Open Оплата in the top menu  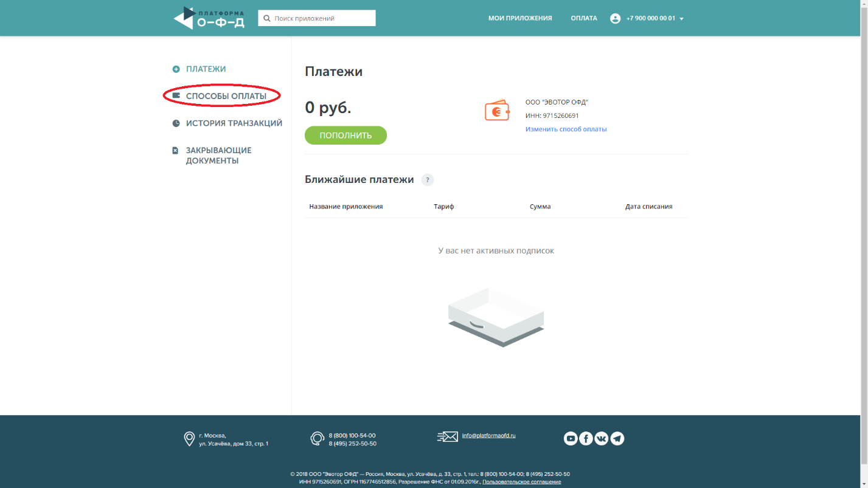coord(584,18)
